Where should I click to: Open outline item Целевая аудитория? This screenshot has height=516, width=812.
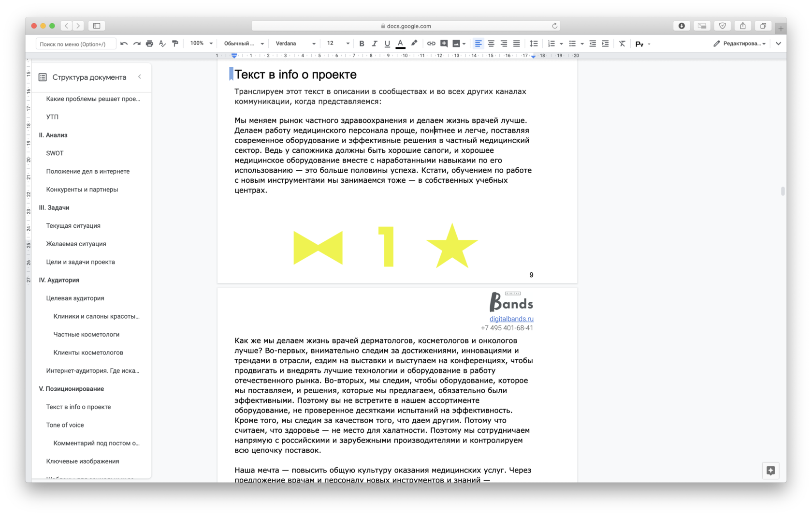[x=75, y=298]
